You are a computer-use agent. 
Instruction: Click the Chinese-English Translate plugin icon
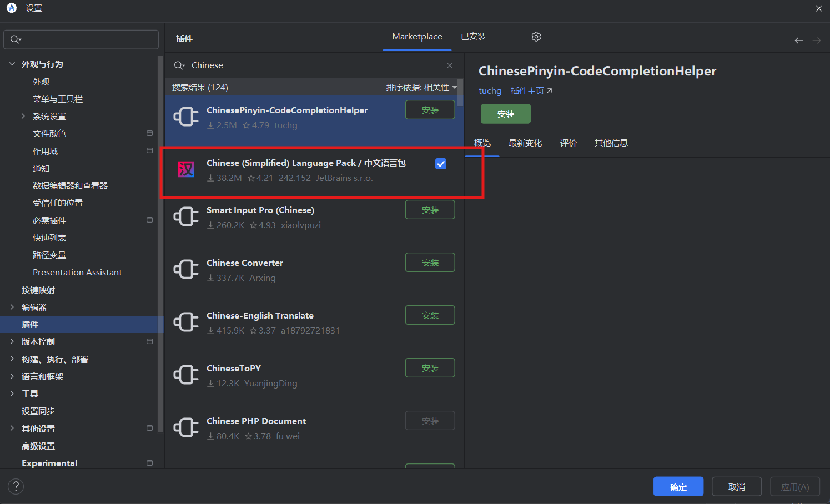pyautogui.click(x=186, y=322)
